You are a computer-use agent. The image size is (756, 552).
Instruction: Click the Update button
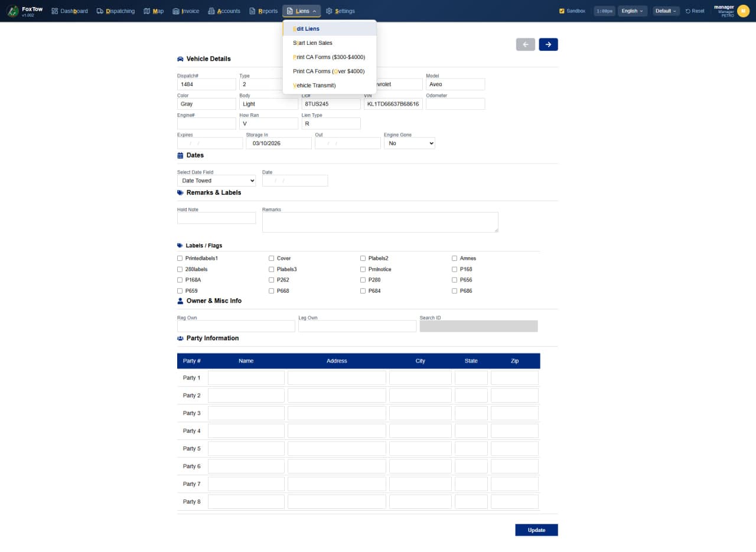536,530
